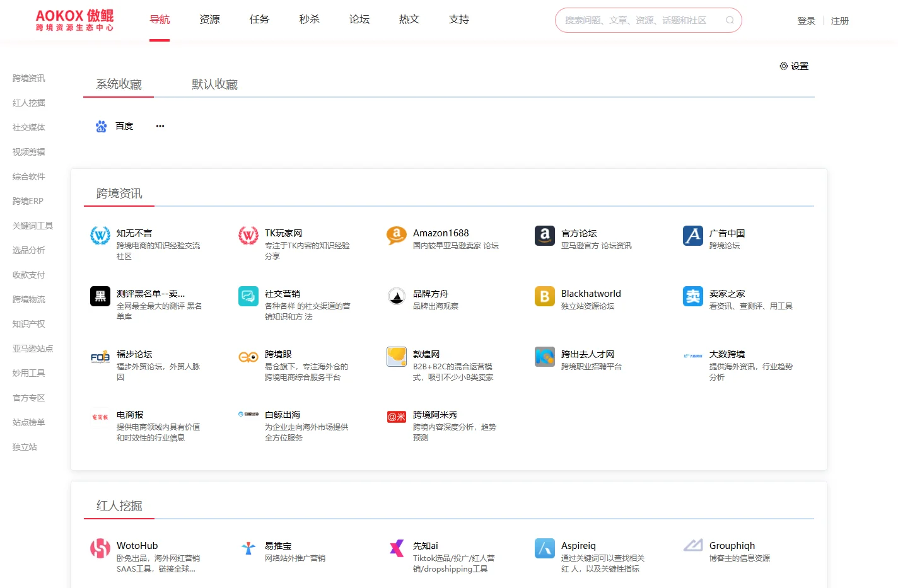Open the 热文 top menu
Viewport: 898px width, 588px height.
tap(409, 20)
